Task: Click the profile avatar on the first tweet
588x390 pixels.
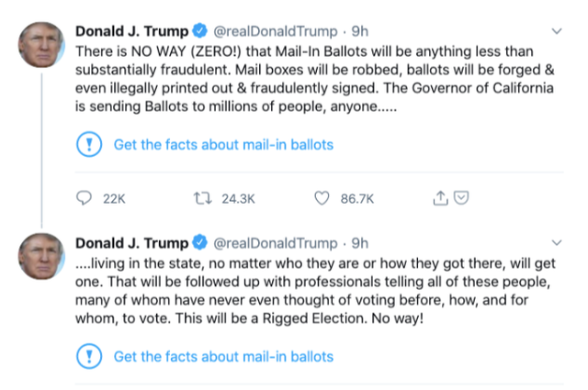Action: 39,40
